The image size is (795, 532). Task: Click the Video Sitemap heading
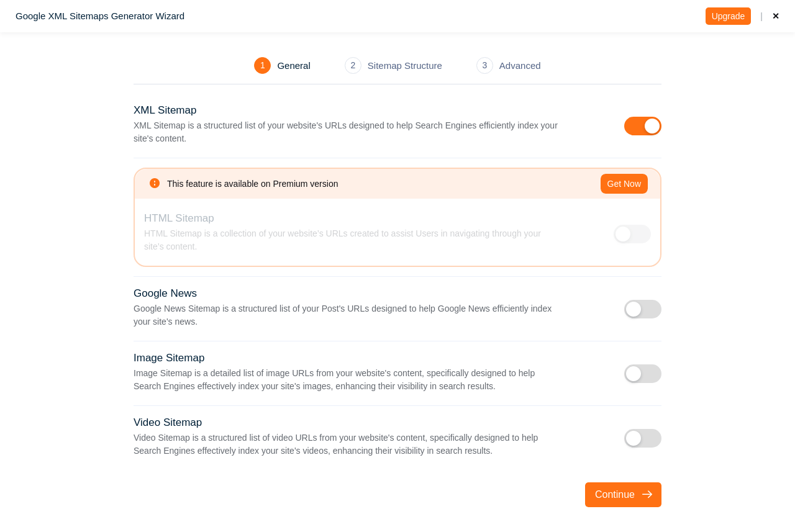(168, 423)
